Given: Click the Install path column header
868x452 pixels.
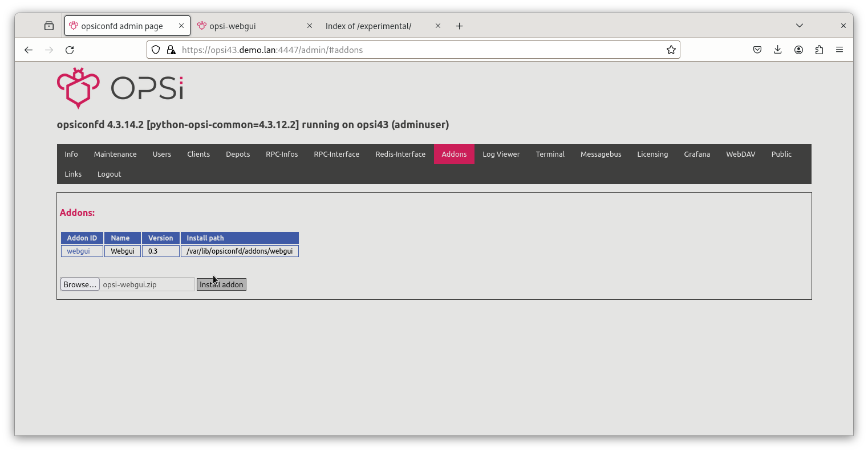Looking at the screenshot, I should pyautogui.click(x=240, y=238).
